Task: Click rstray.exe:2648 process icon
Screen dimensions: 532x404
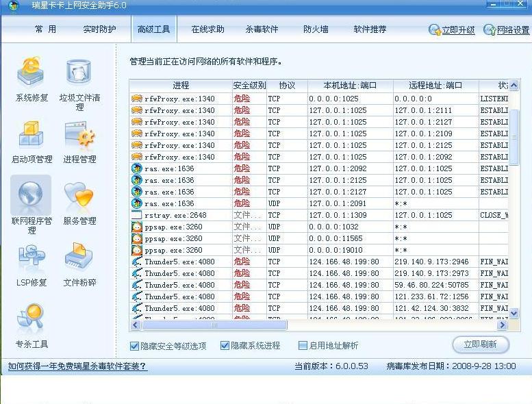Action: click(136, 215)
